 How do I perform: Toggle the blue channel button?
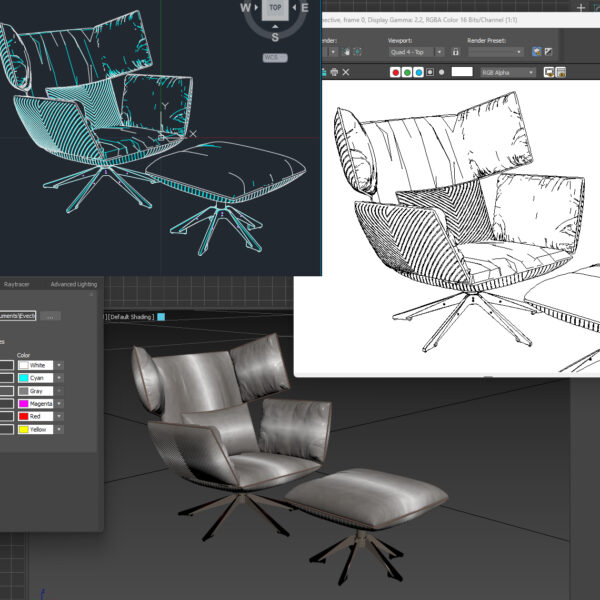point(418,72)
